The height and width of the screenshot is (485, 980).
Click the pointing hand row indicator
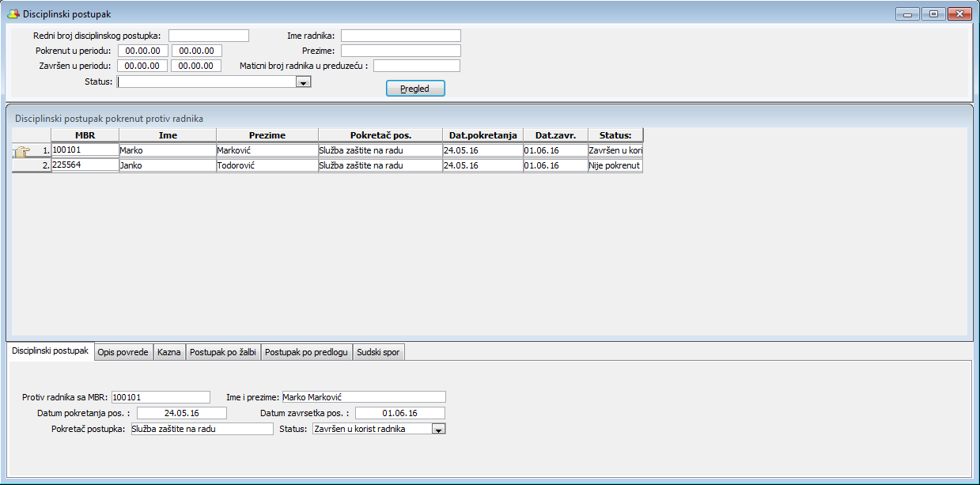tap(22, 151)
